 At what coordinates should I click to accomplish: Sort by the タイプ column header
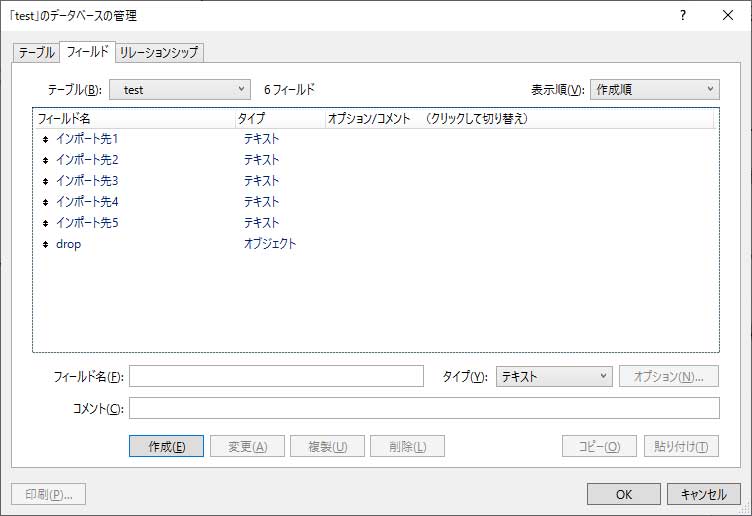pyautogui.click(x=280, y=118)
